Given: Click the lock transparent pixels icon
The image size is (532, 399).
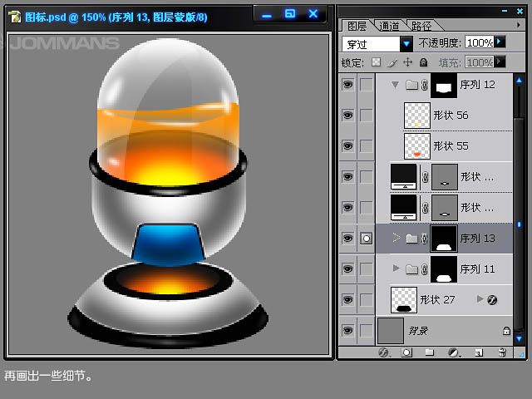Looking at the screenshot, I should (376, 62).
